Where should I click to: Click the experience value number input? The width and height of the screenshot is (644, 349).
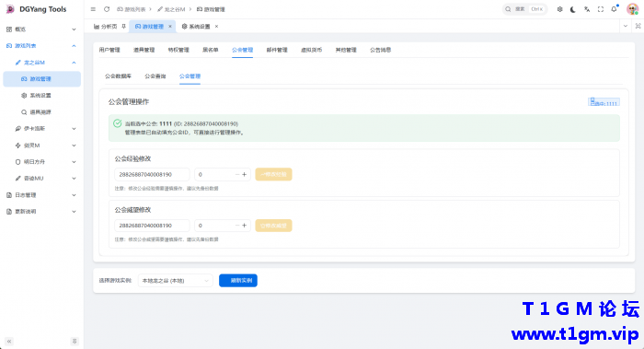215,174
